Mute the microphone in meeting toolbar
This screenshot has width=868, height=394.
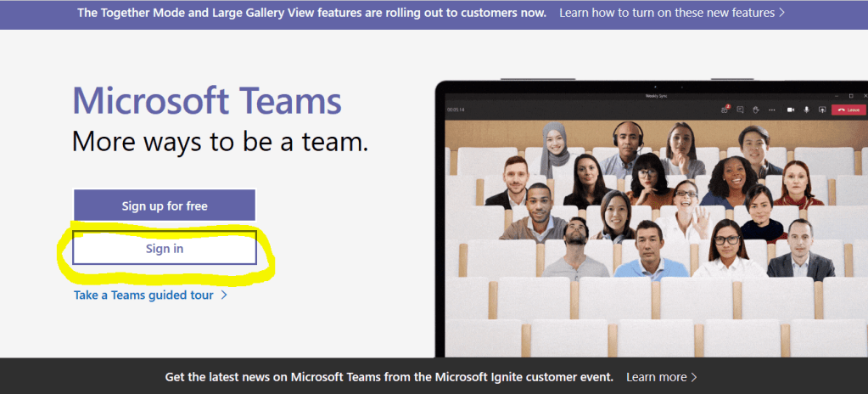(806, 110)
